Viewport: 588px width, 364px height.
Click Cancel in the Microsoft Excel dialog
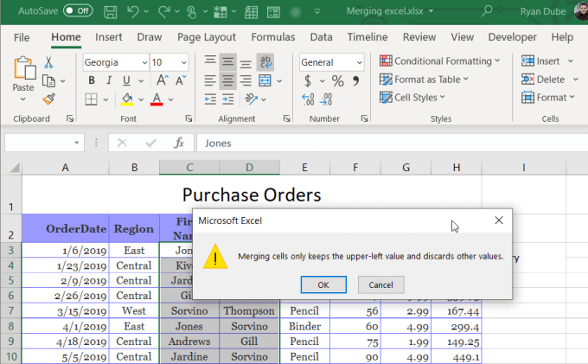tap(380, 284)
